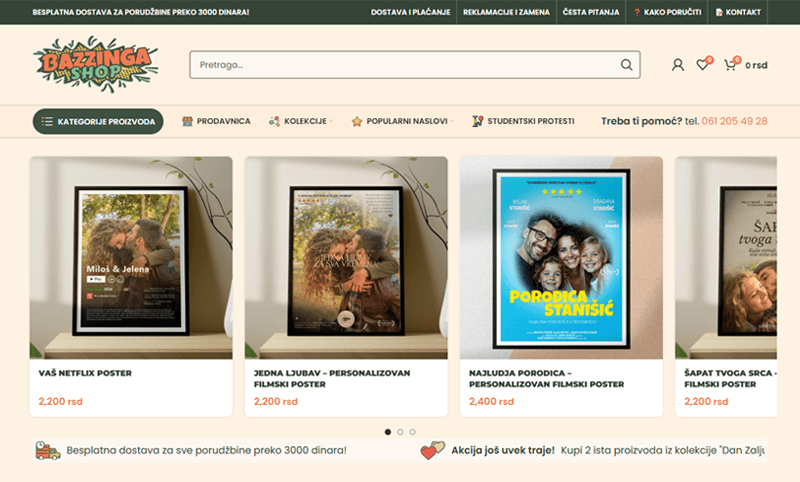Open the user account icon
This screenshot has height=482, width=800.
(x=678, y=65)
